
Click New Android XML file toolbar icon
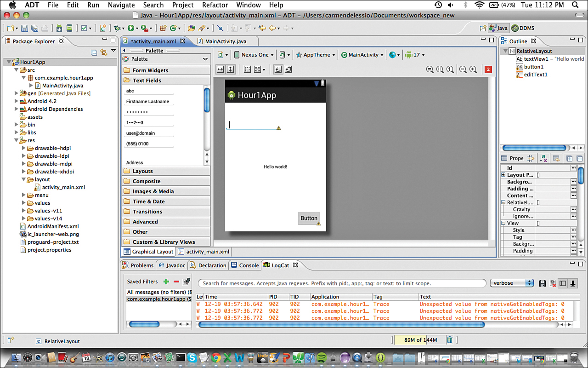pyautogui.click(x=103, y=28)
